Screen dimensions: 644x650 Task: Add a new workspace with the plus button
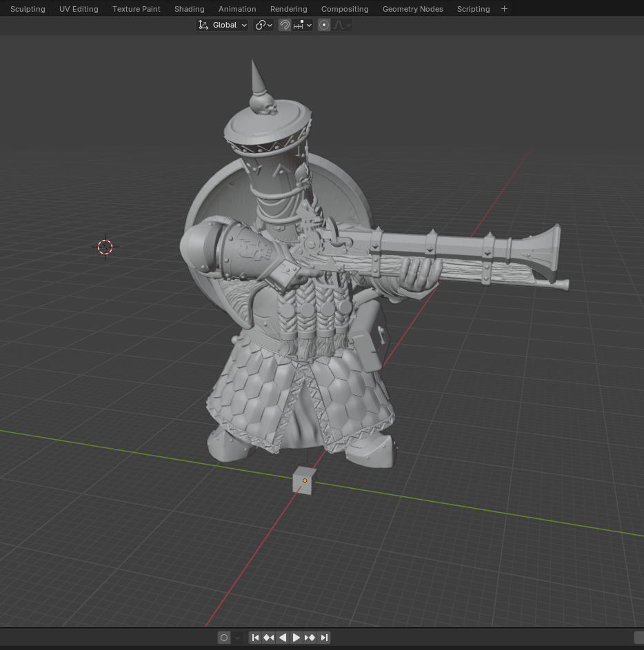coord(504,9)
